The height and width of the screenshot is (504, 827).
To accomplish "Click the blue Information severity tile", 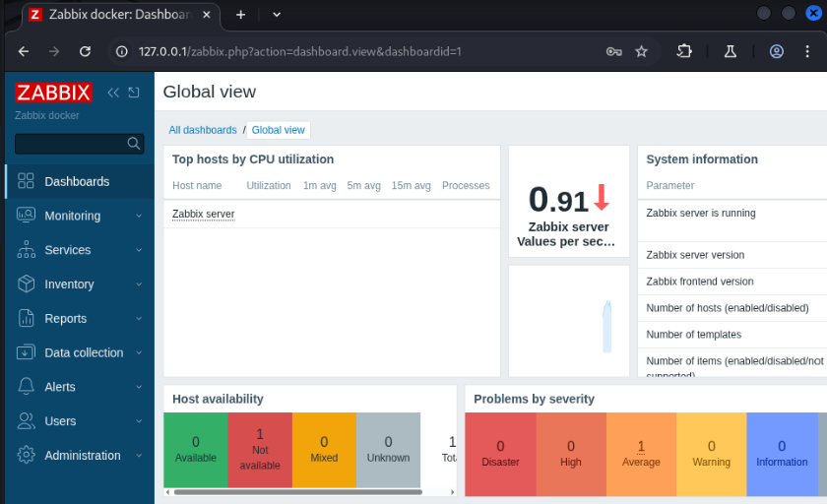I will click(782, 454).
